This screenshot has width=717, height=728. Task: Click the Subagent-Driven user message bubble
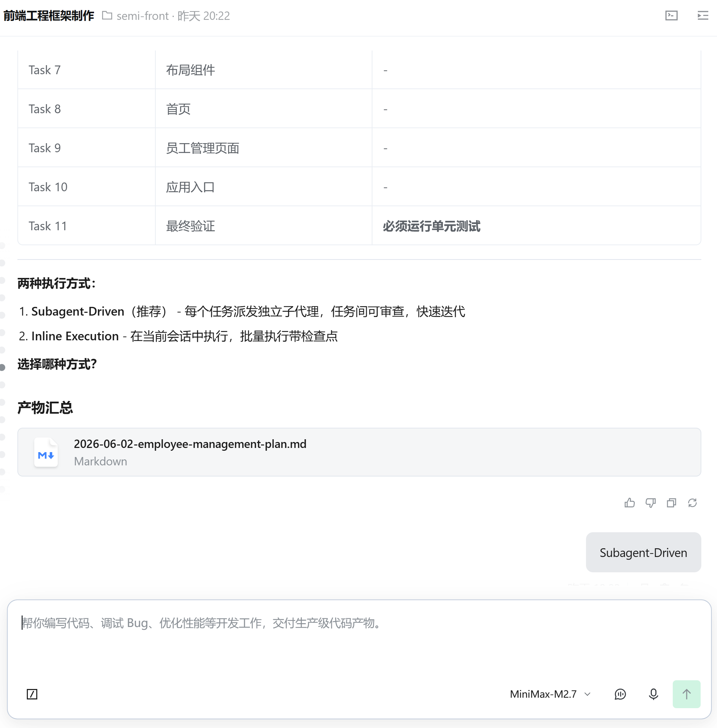click(x=643, y=552)
